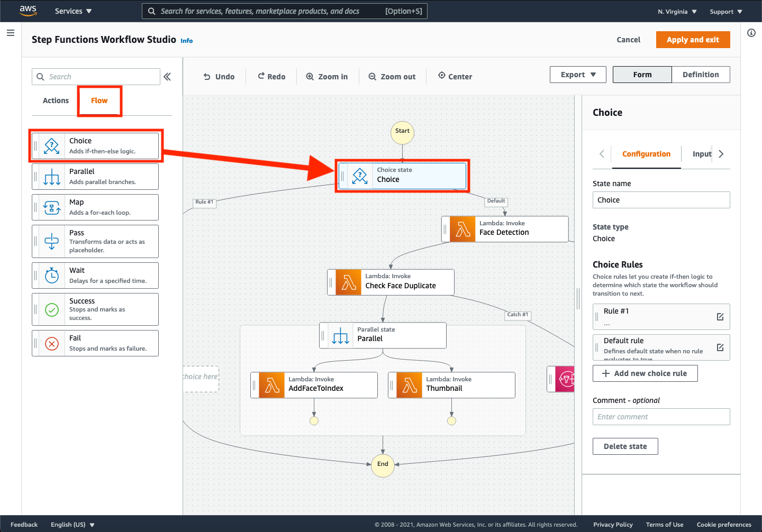The width and height of the screenshot is (762, 532).
Task: Click the Choice flow state icon
Action: [x=52, y=146]
